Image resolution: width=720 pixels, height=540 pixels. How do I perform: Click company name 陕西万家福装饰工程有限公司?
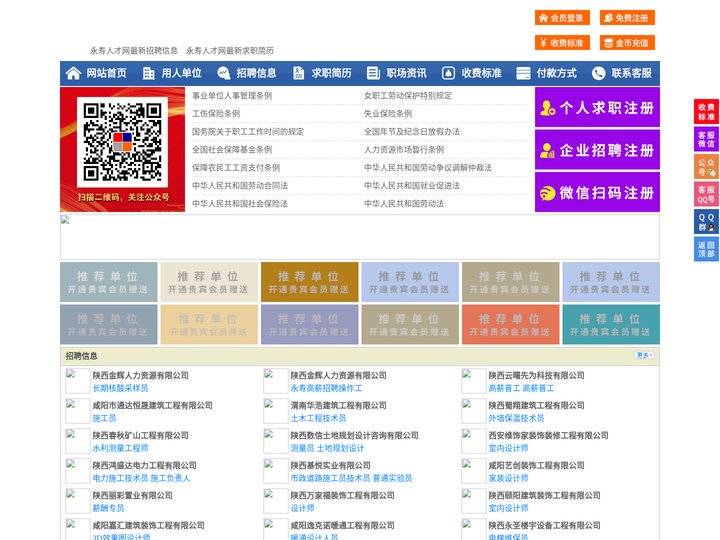(x=342, y=495)
